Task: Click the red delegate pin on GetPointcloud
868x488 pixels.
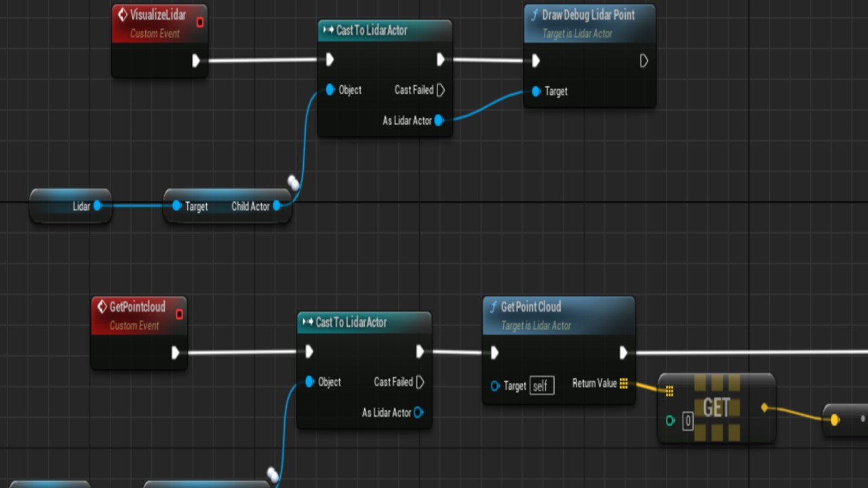Action: tap(179, 314)
